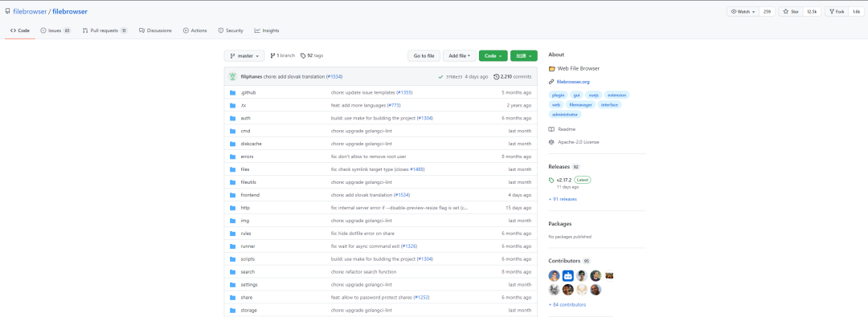
Task: Click the Star icon
Action: tap(786, 11)
